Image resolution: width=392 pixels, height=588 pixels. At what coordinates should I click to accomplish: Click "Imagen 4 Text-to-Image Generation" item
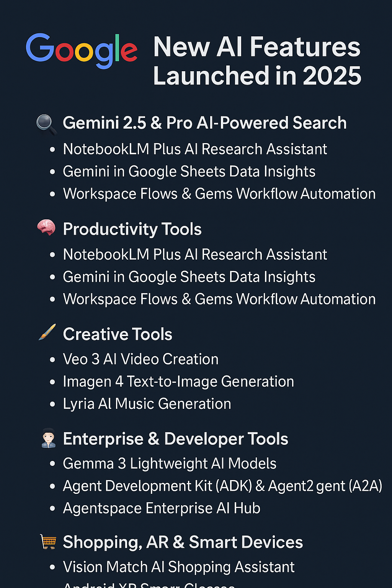pos(178,382)
